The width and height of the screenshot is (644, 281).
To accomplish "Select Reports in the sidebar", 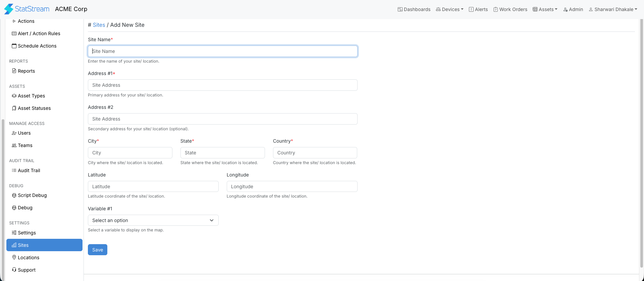I will pyautogui.click(x=44, y=71).
